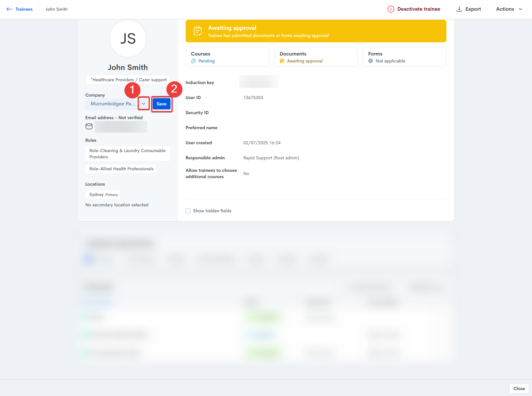Screen dimensions: 532x396
Task: Open the Murrumbidgee company select field
Action: click(112, 104)
